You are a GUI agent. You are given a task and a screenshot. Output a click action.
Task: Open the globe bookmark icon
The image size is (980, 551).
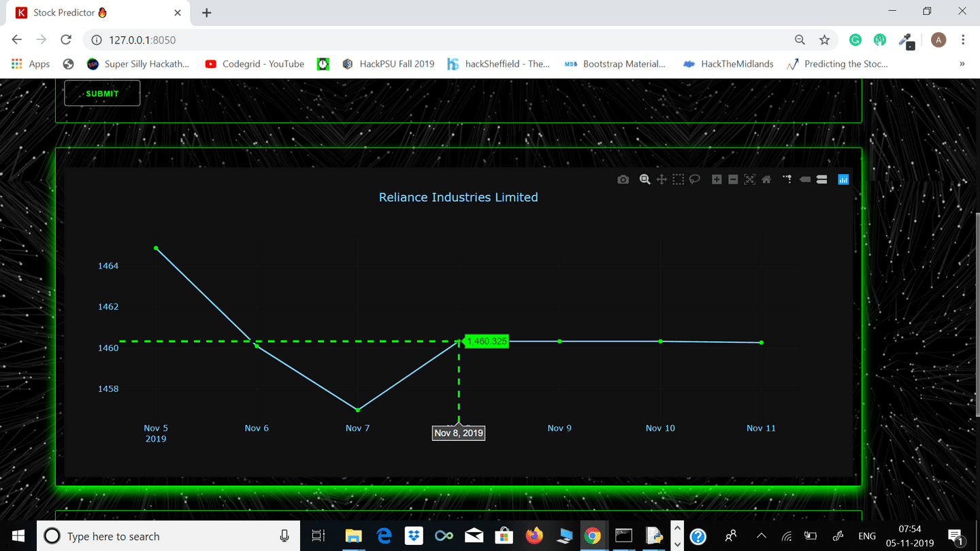pyautogui.click(x=68, y=64)
